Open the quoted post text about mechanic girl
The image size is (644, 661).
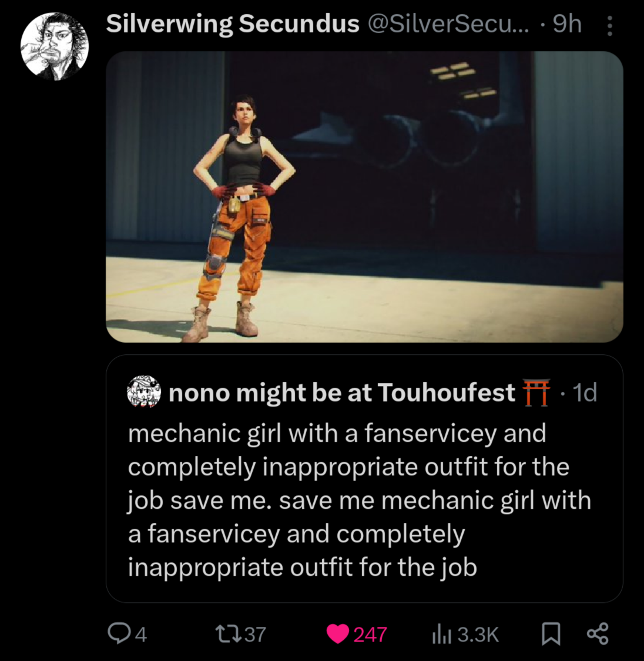point(358,500)
